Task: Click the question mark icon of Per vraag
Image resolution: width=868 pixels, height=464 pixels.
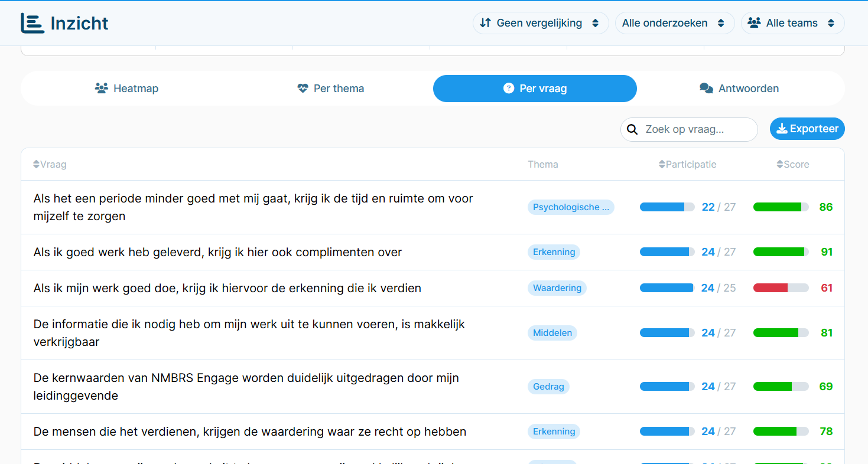Action: pos(508,89)
